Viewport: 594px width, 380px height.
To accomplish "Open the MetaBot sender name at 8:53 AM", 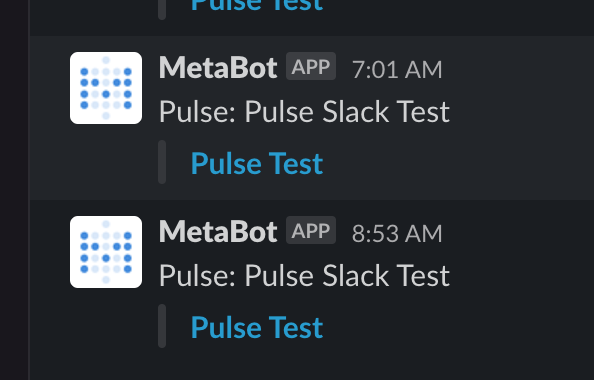I will point(218,232).
